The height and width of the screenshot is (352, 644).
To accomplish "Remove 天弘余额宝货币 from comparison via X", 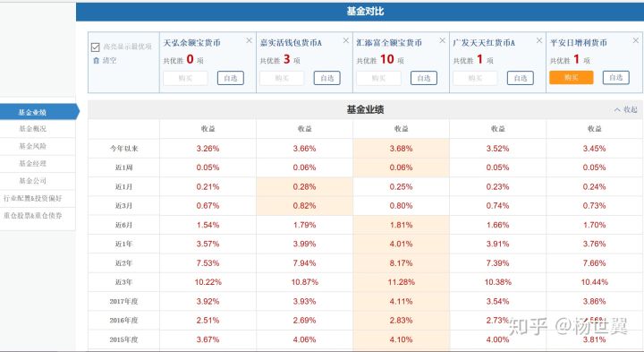I will tap(249, 40).
